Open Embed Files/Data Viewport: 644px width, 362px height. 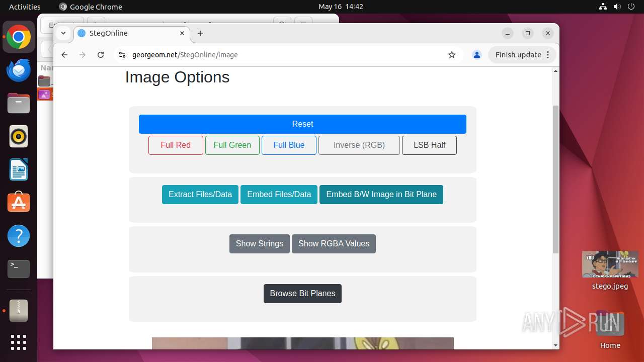[x=279, y=195]
